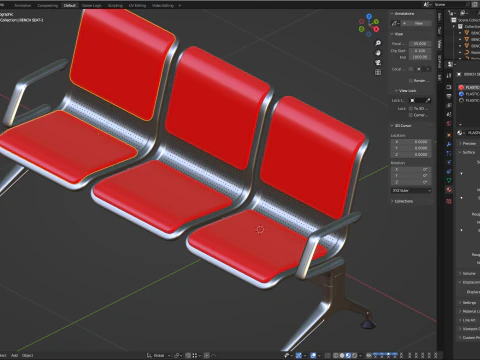Viewport: 480px width, 360px height.
Task: Open the Physics properties tab
Action: click(x=449, y=162)
